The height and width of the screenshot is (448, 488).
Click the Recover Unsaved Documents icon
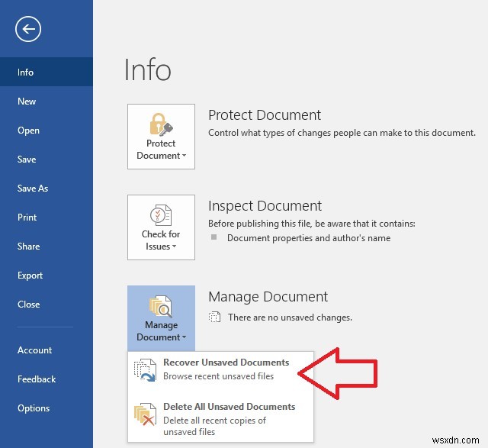145,370
